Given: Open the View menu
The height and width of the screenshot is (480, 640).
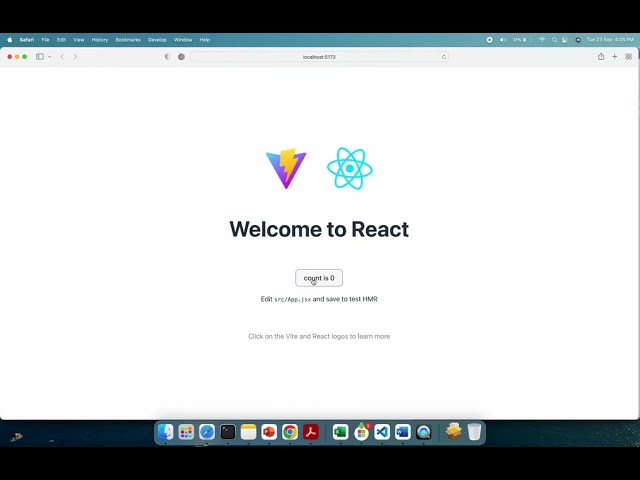Looking at the screenshot, I should click(79, 40).
